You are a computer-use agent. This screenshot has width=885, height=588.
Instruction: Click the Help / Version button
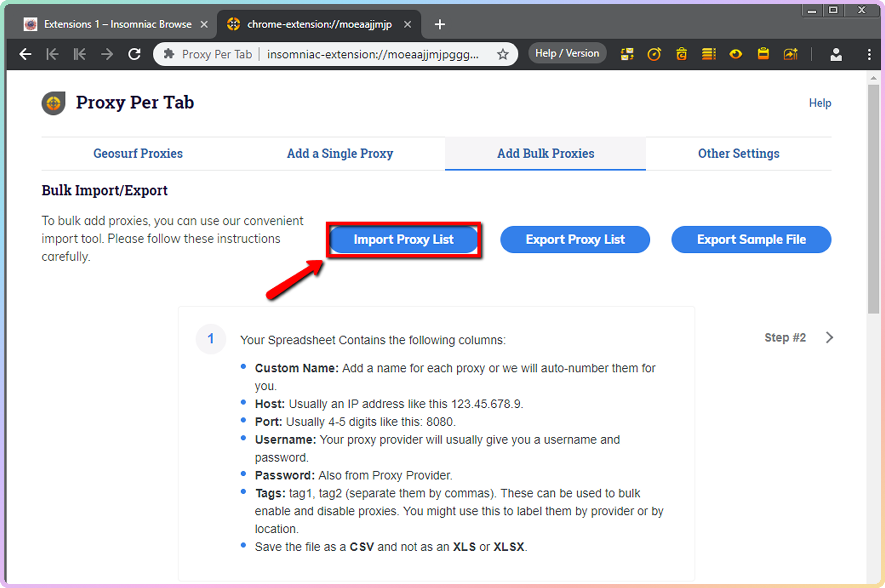tap(567, 54)
